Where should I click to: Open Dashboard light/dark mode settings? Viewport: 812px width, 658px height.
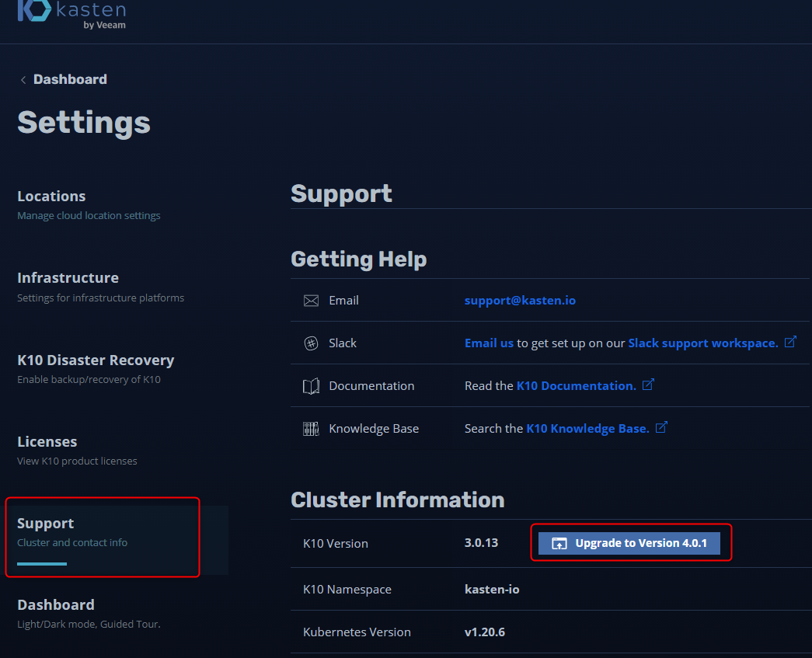(56, 605)
